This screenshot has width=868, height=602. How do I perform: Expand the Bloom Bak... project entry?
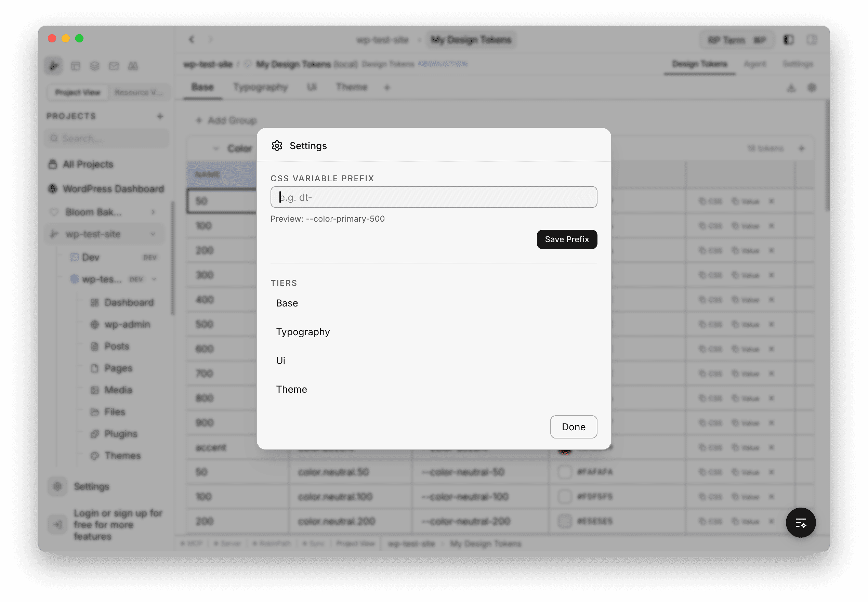tap(154, 212)
